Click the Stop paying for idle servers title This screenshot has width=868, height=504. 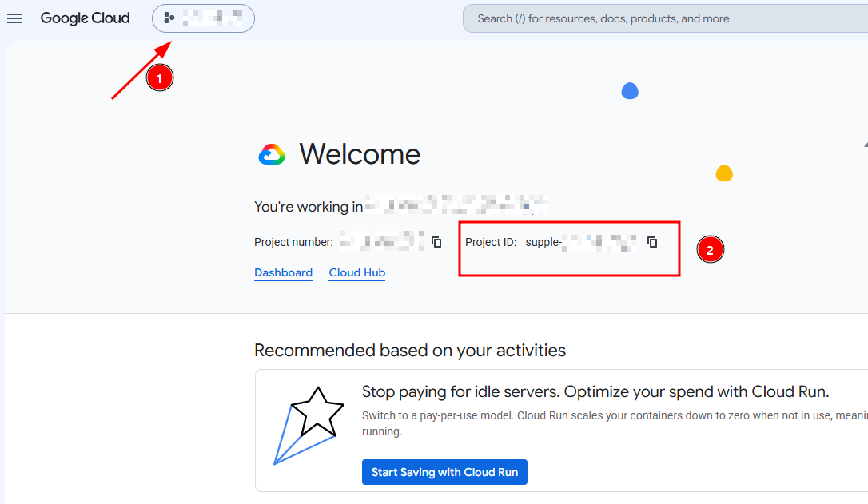coord(595,391)
